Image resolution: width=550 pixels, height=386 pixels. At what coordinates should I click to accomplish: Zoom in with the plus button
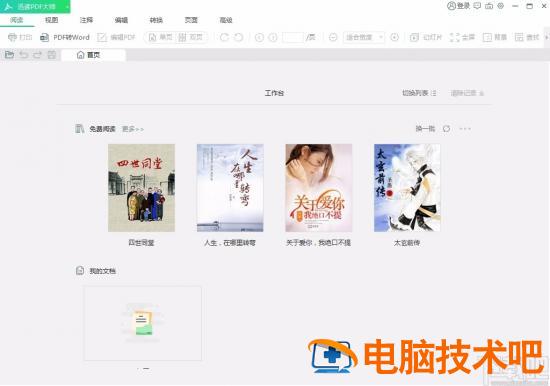click(395, 37)
